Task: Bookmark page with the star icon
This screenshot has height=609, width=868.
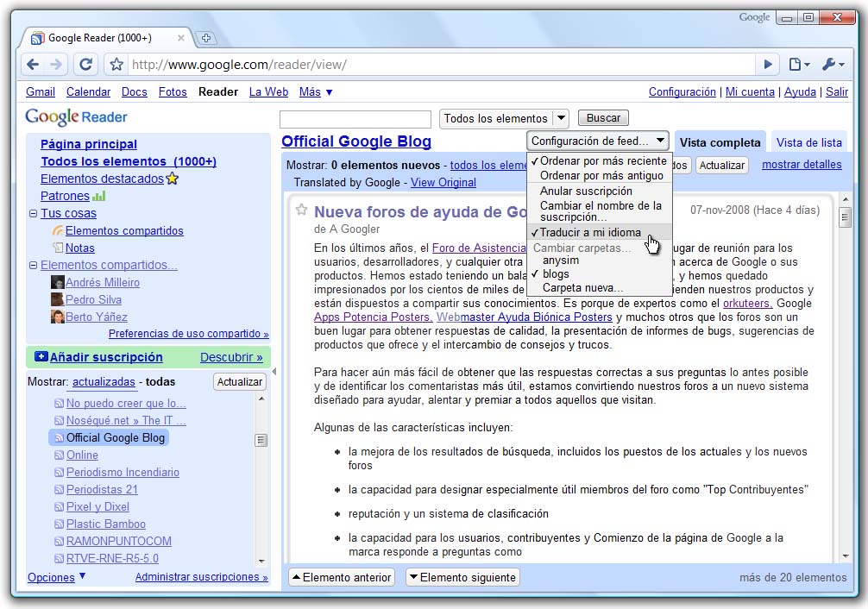Action: click(x=116, y=64)
